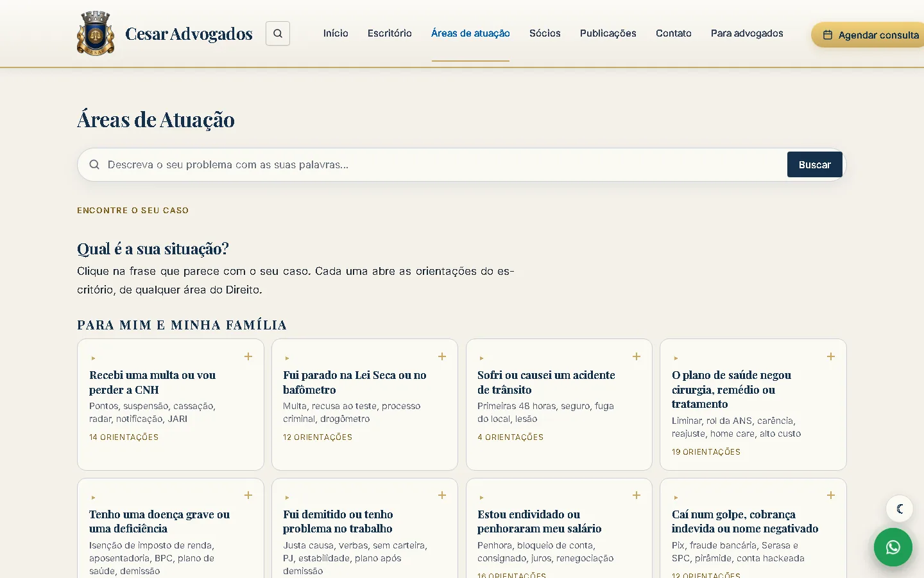Expand plus on 'Tenho uma doença grave' card
The image size is (924, 578).
click(248, 495)
